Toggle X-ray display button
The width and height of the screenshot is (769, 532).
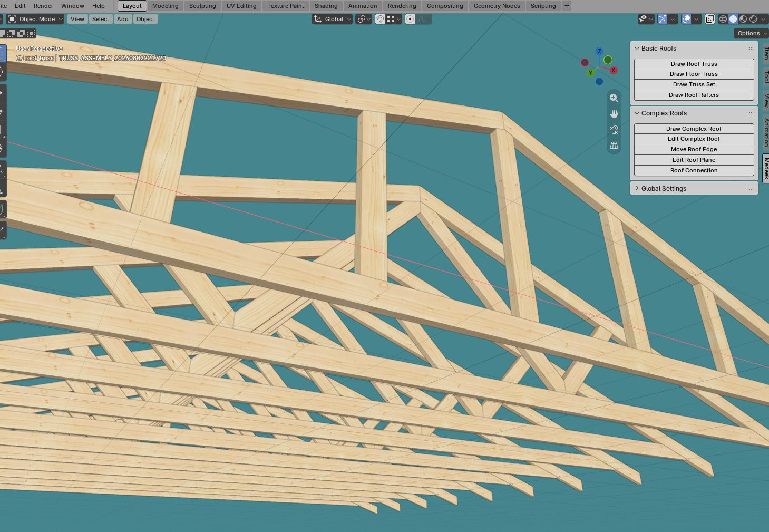(x=710, y=19)
